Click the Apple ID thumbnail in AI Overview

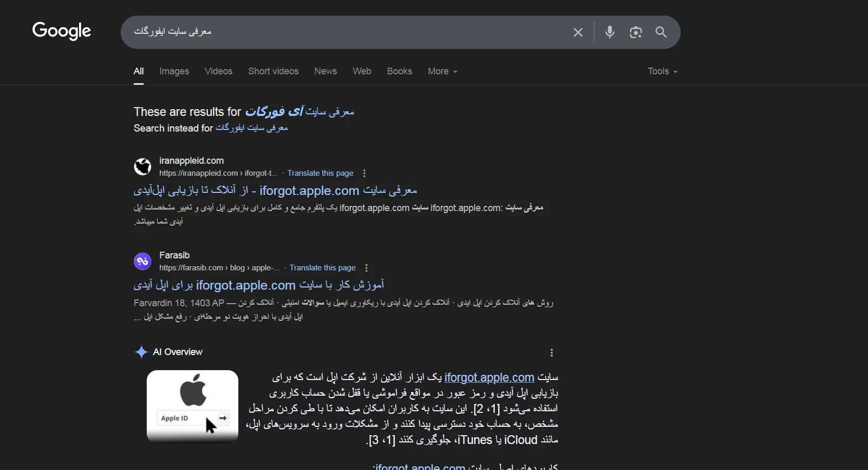(193, 406)
